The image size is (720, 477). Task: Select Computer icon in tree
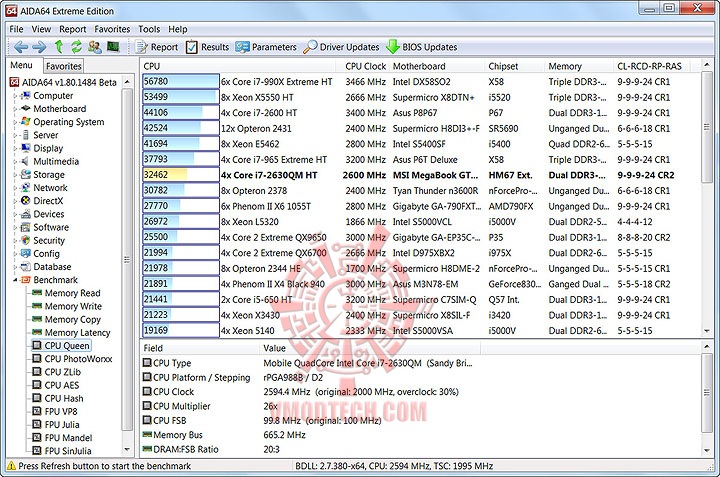[x=26, y=95]
